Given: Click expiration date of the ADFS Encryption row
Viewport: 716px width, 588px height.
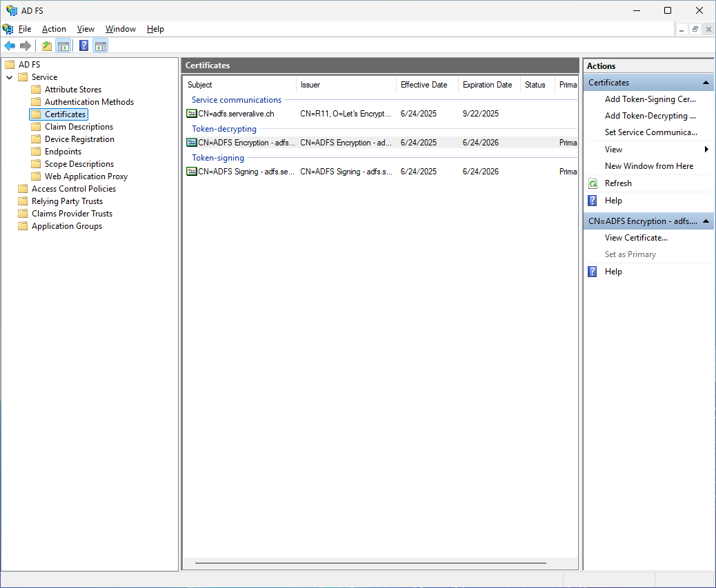Looking at the screenshot, I should [x=480, y=142].
